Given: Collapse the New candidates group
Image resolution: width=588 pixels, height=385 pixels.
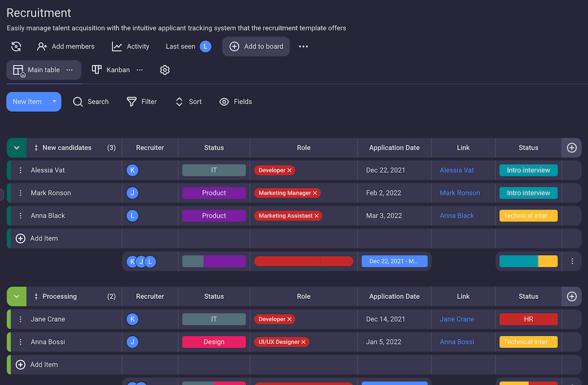Looking at the screenshot, I should click(x=17, y=148).
